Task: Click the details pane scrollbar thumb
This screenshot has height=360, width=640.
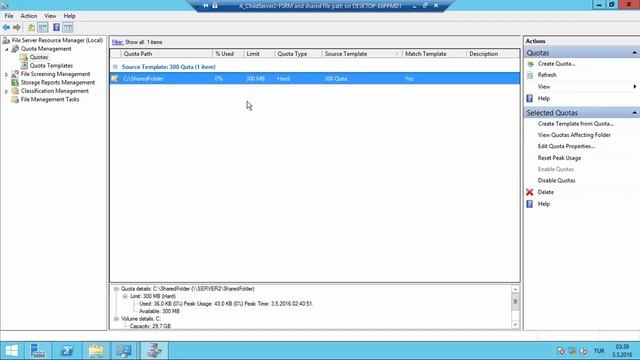Action: tap(515, 302)
